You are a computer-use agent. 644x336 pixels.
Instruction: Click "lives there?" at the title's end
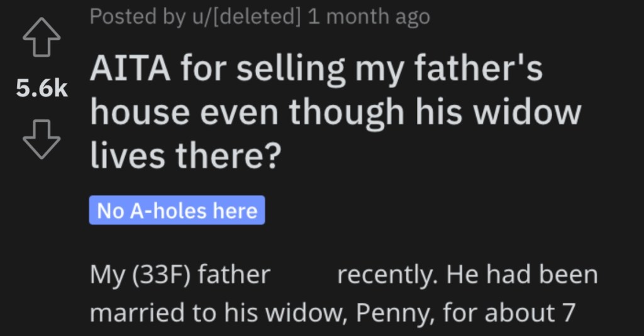(186, 156)
